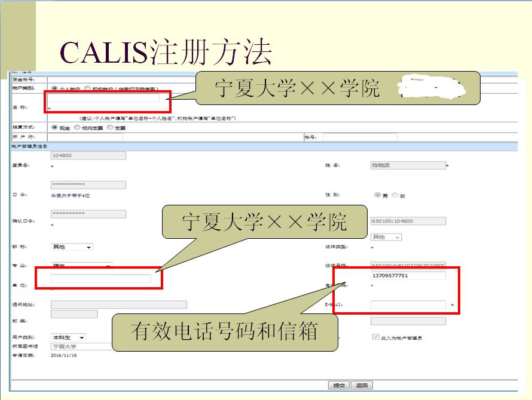The image size is (532, 400).
Task: Click the 帐户管理员信息 section header
Action: (29, 146)
